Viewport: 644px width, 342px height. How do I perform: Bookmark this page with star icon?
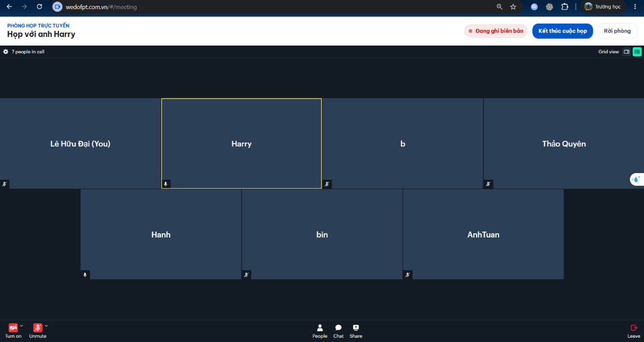[x=513, y=6]
